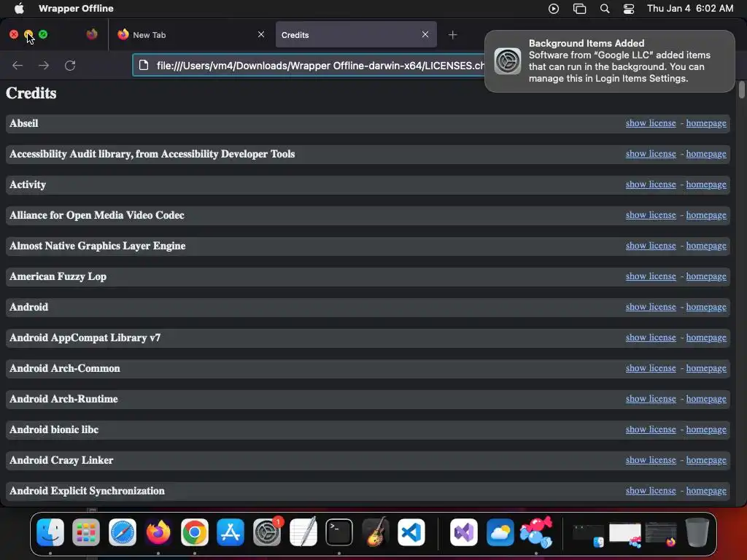Expand Android AppCompat Library v7 license
747x560 pixels.
[x=651, y=337]
